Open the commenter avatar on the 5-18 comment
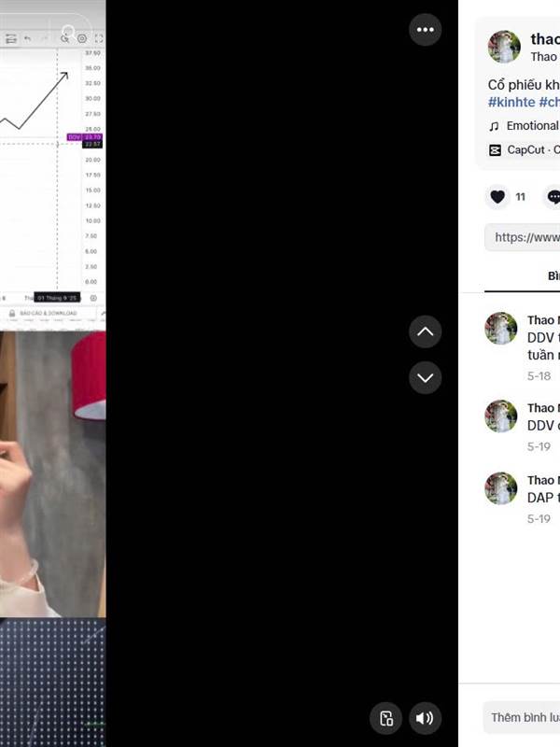Viewport: 560px width, 747px height. click(x=501, y=329)
